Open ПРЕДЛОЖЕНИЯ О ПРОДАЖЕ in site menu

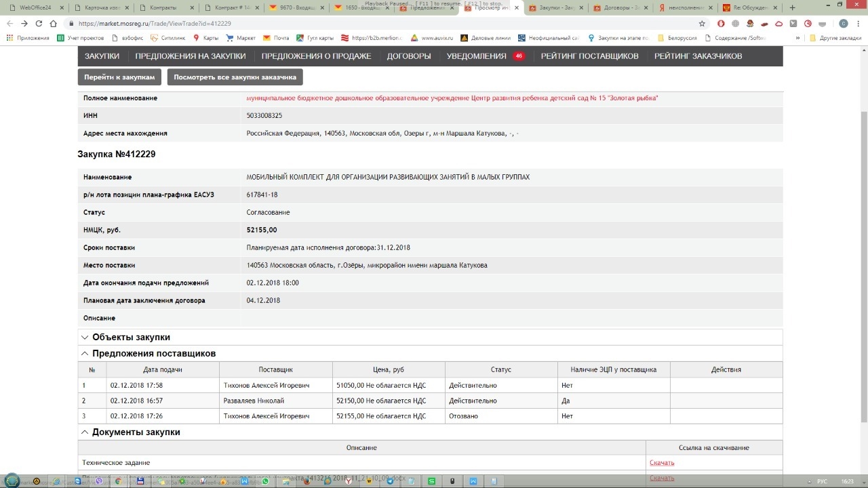coord(316,56)
